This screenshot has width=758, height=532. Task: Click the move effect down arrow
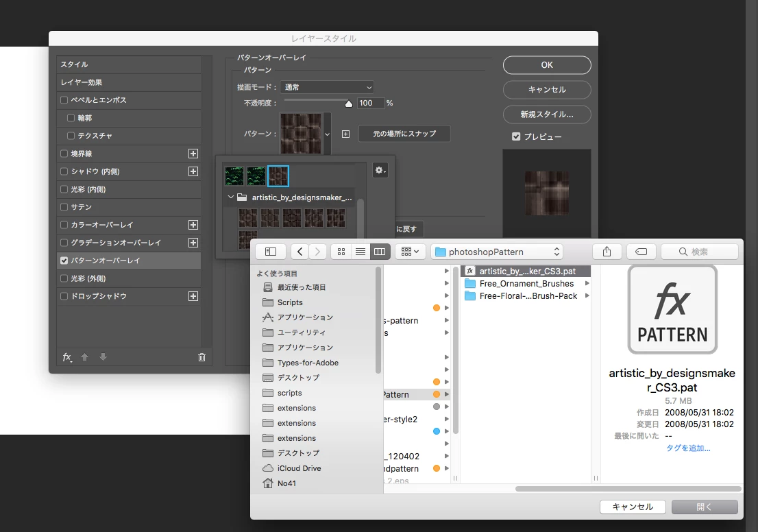tap(103, 357)
